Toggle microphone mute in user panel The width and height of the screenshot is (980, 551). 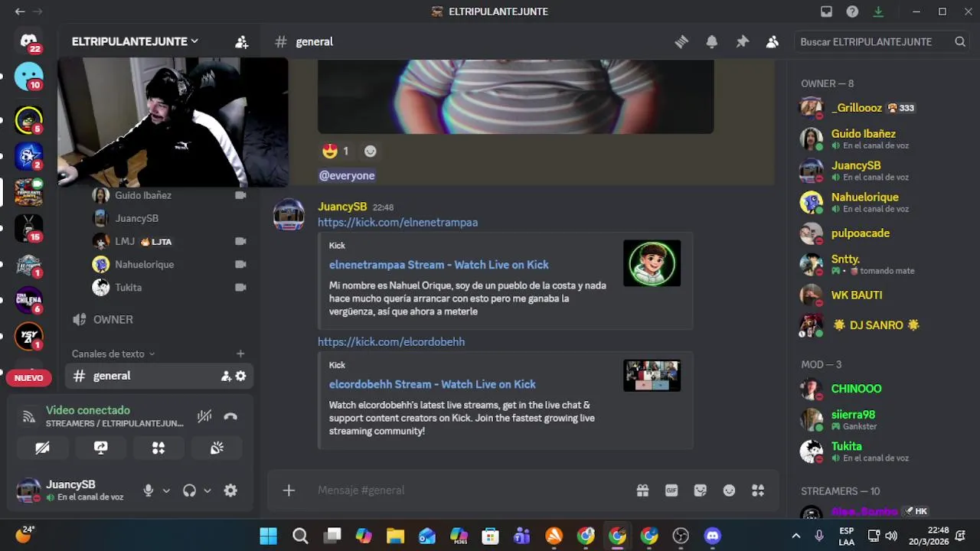149,491
